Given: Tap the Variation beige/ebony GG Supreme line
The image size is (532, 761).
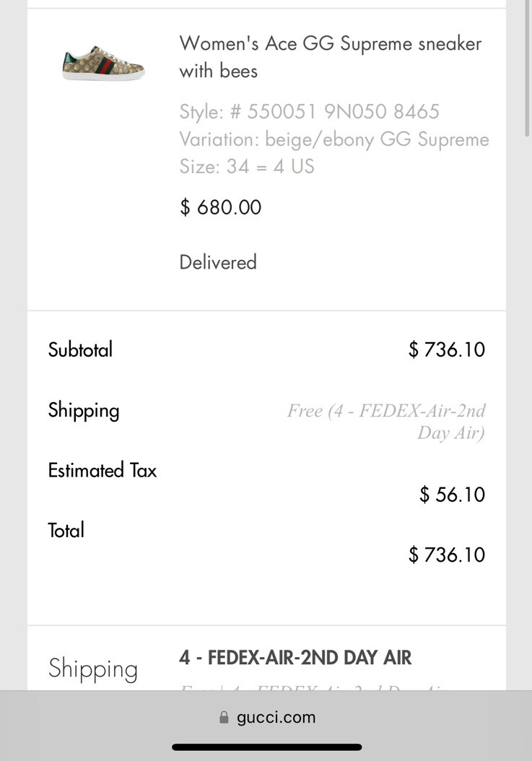Looking at the screenshot, I should coord(333,139).
